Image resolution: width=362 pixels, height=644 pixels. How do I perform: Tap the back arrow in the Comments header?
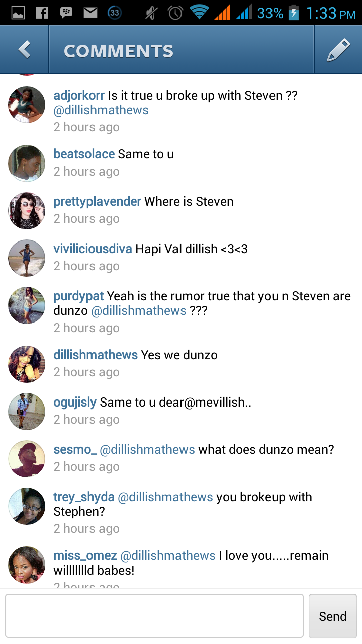point(24,50)
